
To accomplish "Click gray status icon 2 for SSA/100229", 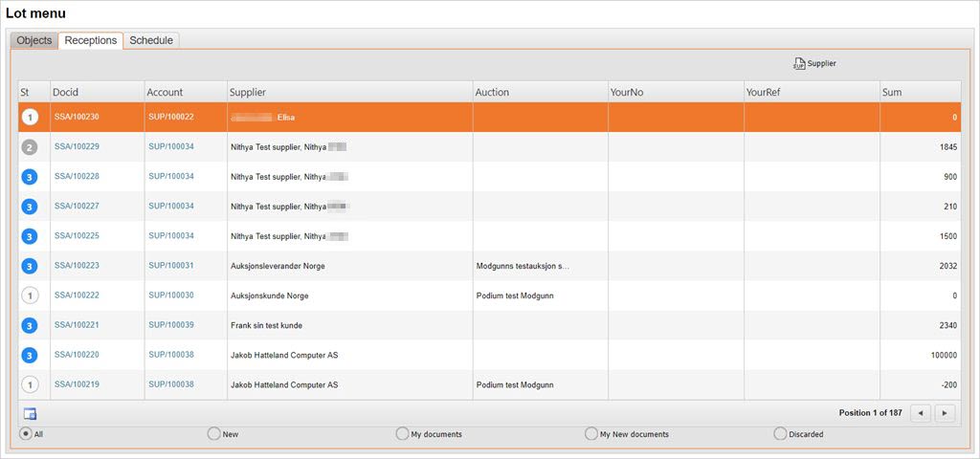I will tap(30, 147).
